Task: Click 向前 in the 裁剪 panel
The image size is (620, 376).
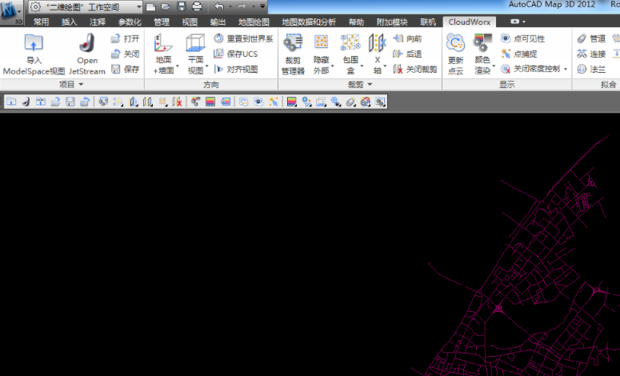Action: point(408,38)
